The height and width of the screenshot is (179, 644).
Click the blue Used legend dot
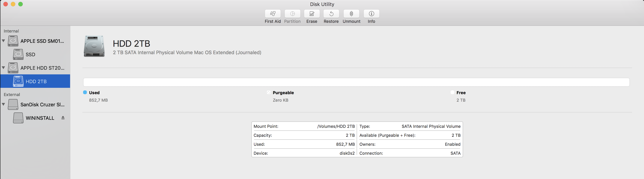point(85,92)
